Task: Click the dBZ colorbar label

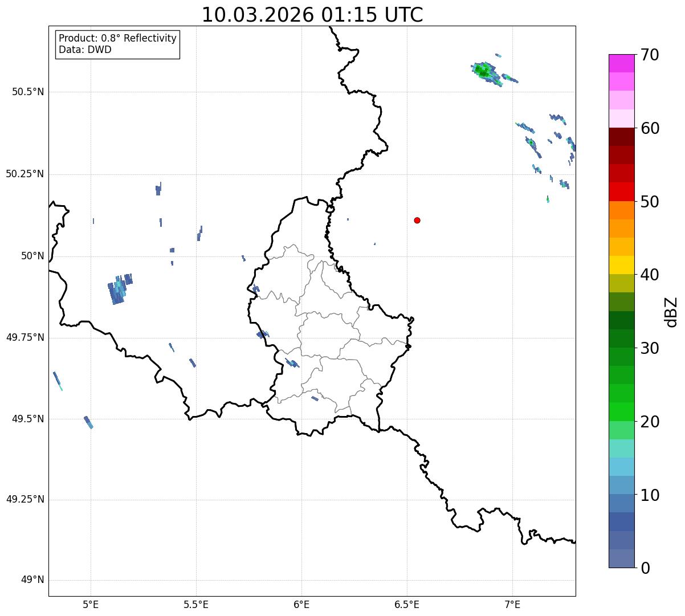Action: tap(671, 312)
